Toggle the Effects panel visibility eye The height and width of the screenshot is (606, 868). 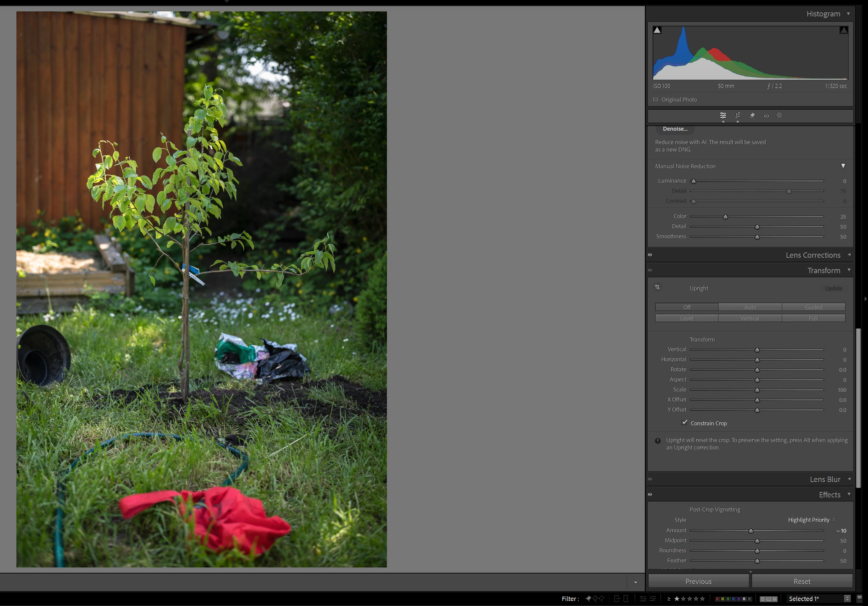(650, 494)
